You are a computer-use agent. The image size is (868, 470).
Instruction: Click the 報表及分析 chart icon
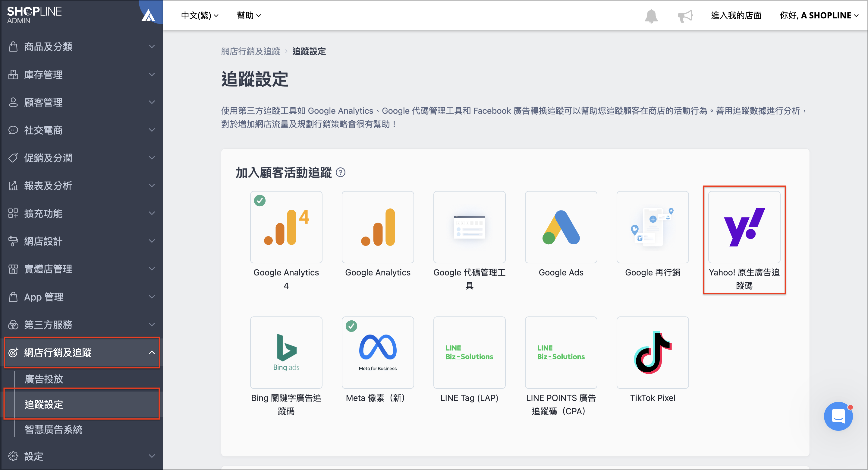[13, 186]
